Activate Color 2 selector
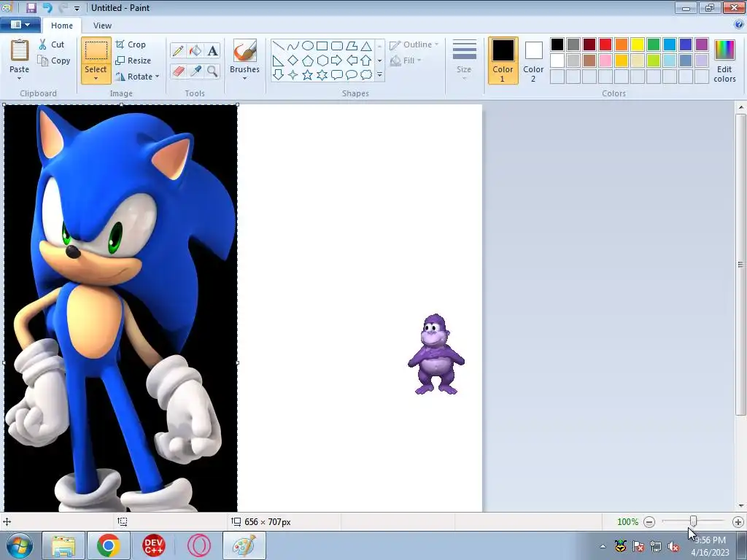747x560 pixels. click(533, 61)
